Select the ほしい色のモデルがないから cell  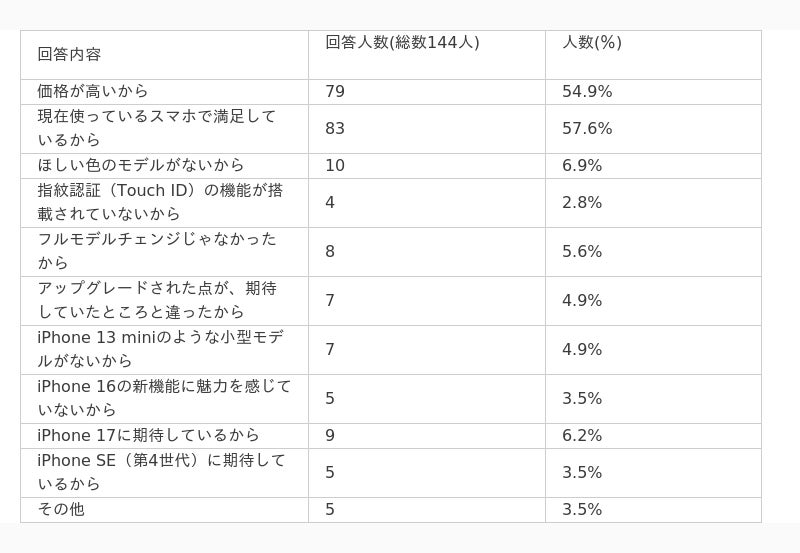(141, 165)
